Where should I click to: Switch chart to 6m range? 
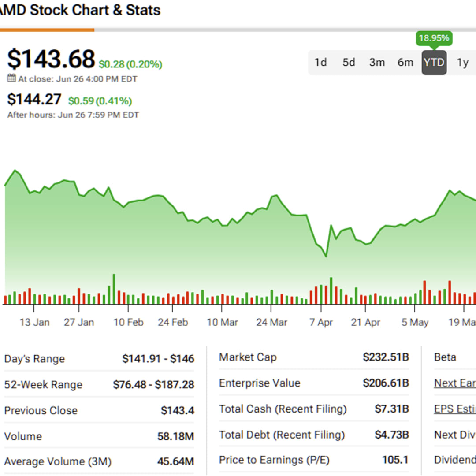pos(405,63)
